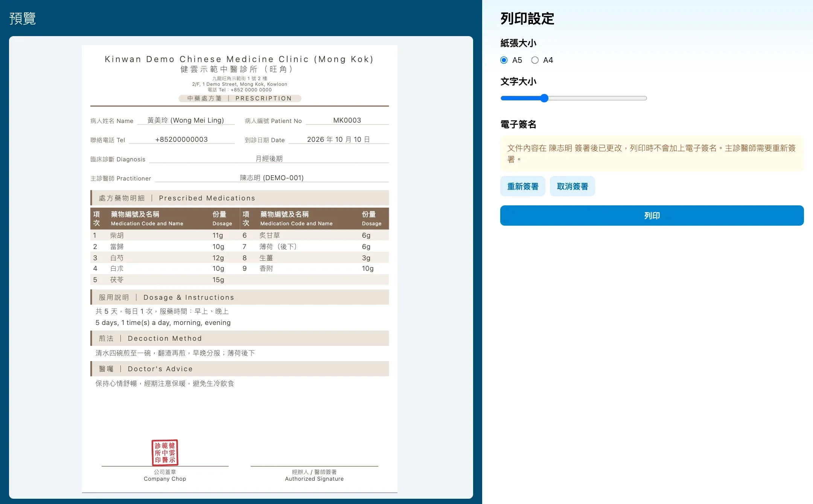Click the red company chop stamp
The image size is (813, 504).
[x=165, y=452]
